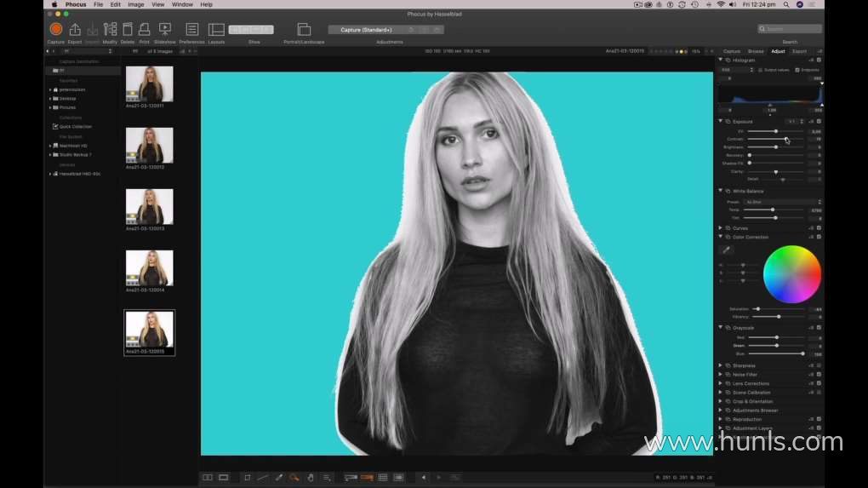Click the Modify toolbar icon
This screenshot has width=868, height=488.
click(x=110, y=29)
